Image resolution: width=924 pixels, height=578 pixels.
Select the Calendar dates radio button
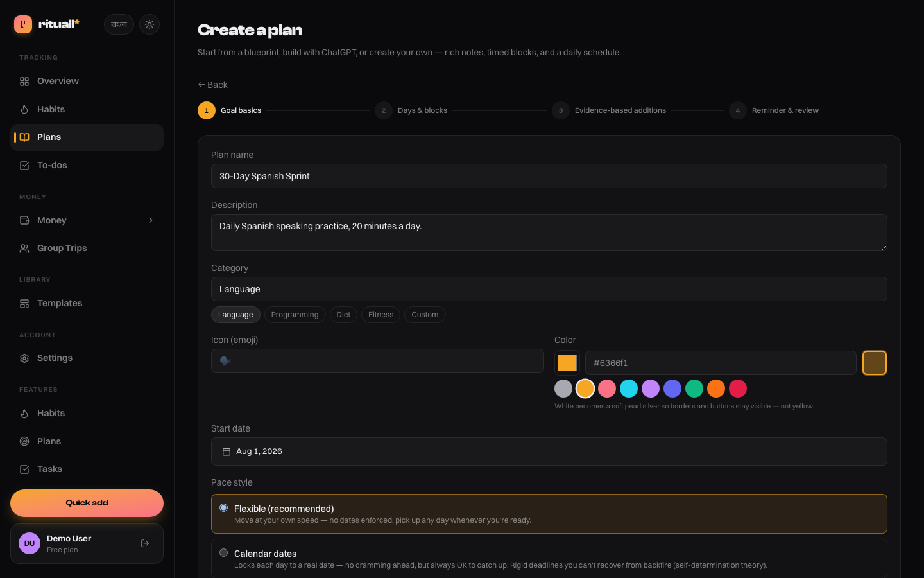click(x=224, y=553)
